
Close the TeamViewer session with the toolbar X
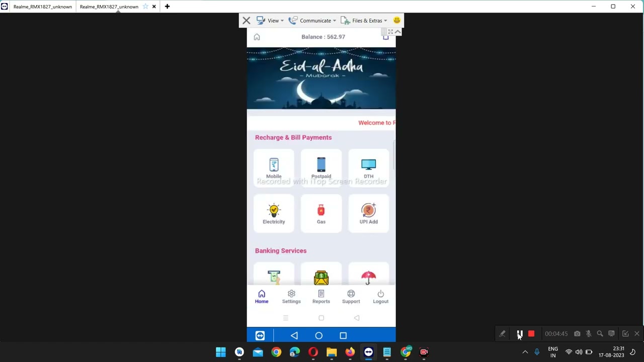(246, 21)
